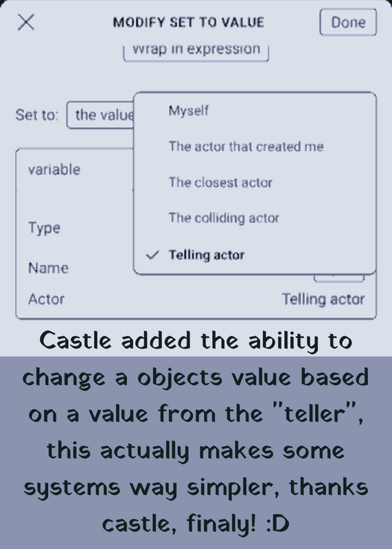Click the variable row label
This screenshot has height=549, width=392.
[x=54, y=170]
